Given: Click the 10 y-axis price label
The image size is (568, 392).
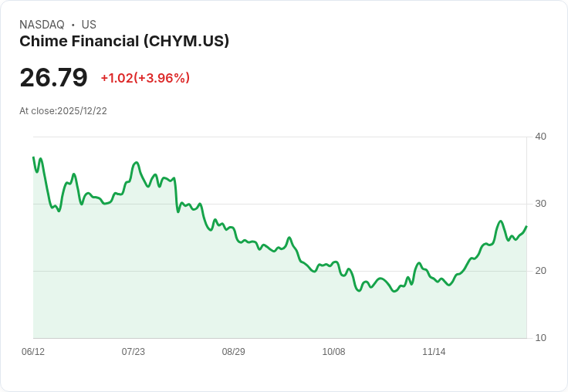Looking at the screenshot, I should tap(540, 338).
